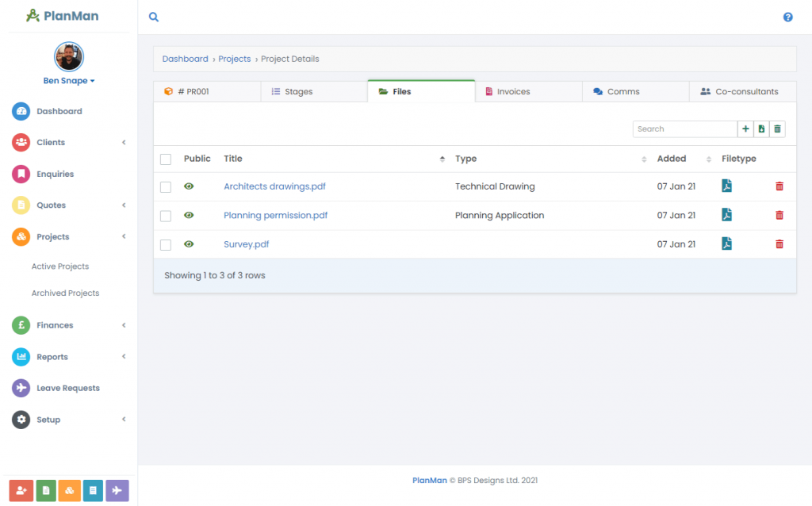This screenshot has width=812, height=506.
Task: Sort by Added column arrow
Action: [708, 159]
